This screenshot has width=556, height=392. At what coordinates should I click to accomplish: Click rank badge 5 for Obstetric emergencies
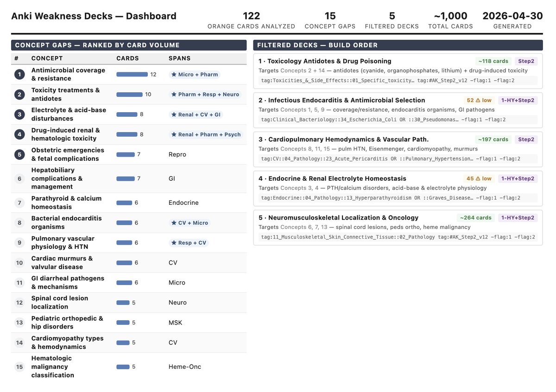coord(19,154)
